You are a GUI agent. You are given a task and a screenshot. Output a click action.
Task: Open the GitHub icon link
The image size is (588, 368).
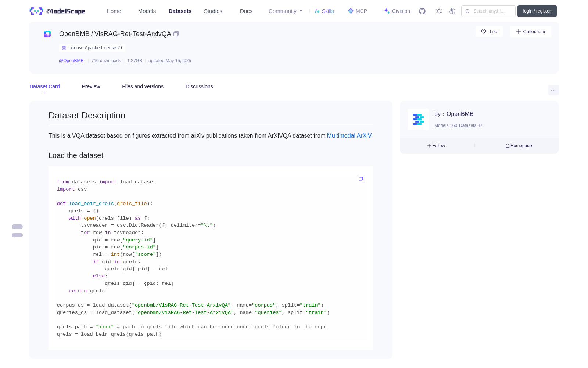point(422,11)
